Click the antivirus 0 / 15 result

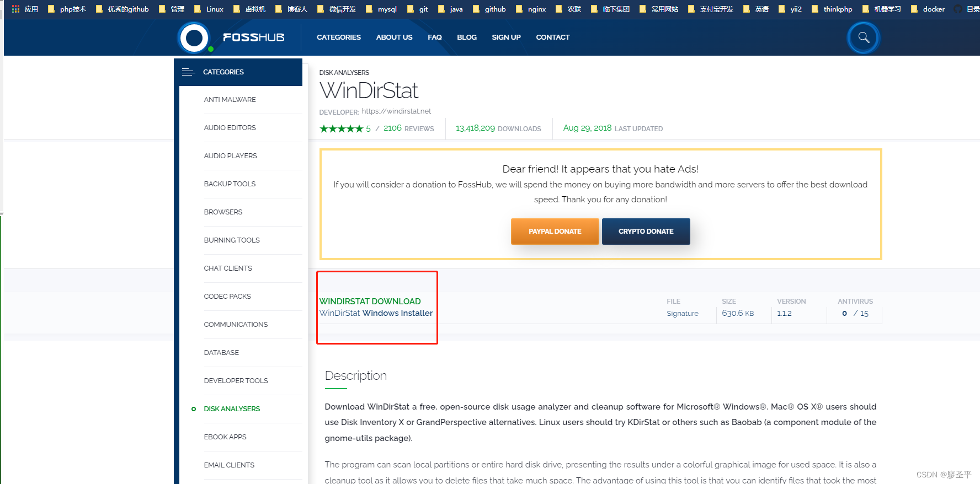coord(855,314)
